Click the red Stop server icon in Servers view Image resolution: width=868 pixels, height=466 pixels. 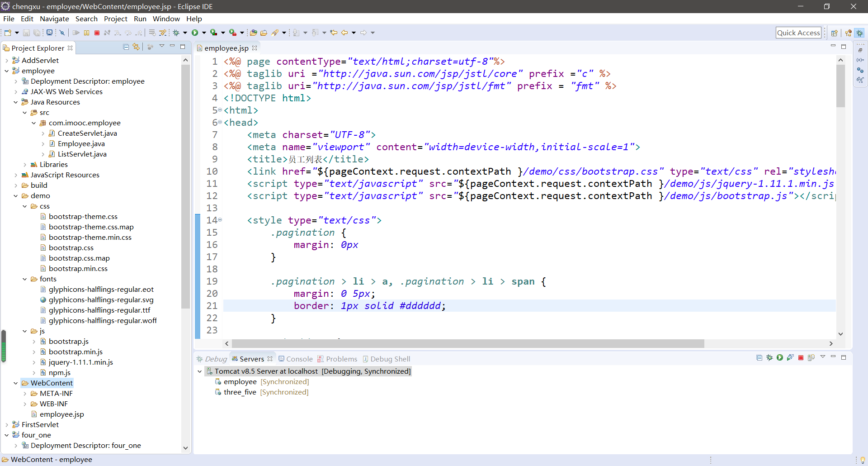pyautogui.click(x=801, y=357)
